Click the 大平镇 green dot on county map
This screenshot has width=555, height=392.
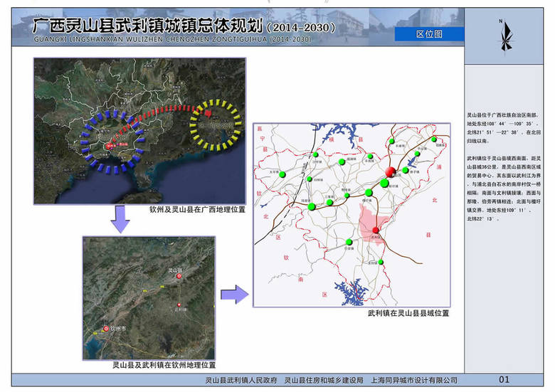point(282,175)
